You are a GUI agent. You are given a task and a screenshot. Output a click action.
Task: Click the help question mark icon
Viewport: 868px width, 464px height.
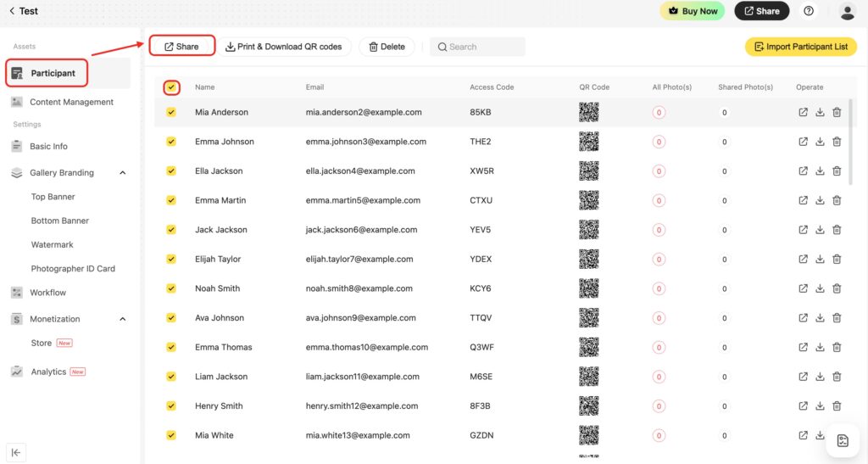coord(809,11)
